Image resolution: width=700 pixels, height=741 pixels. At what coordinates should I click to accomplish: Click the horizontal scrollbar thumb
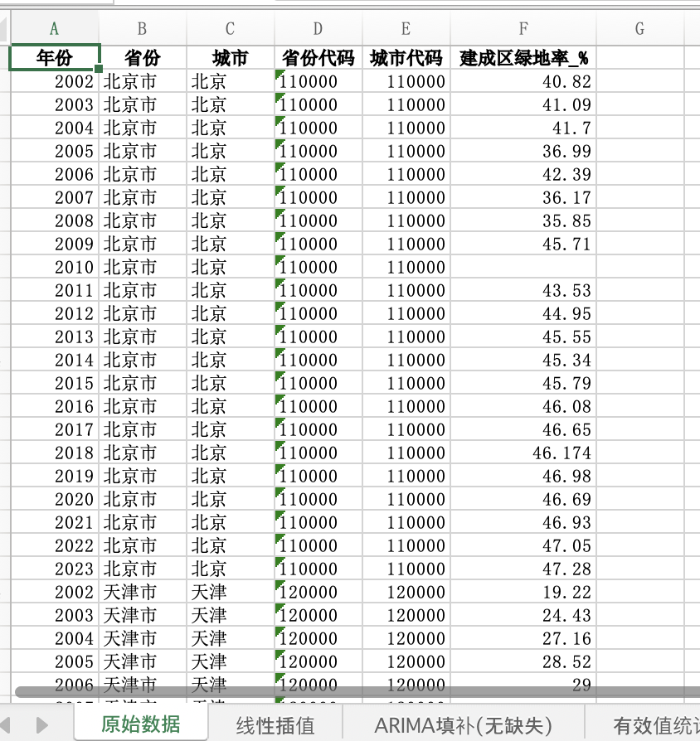coord(357,692)
